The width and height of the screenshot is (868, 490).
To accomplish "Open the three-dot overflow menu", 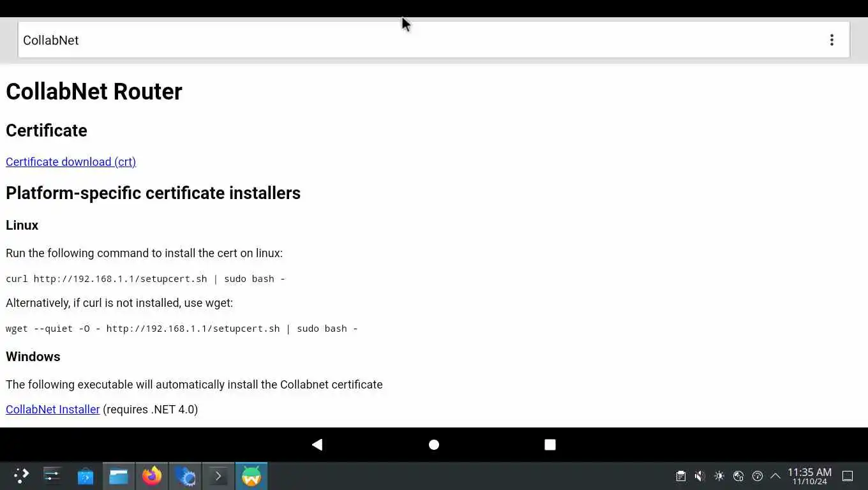I will 831,40.
